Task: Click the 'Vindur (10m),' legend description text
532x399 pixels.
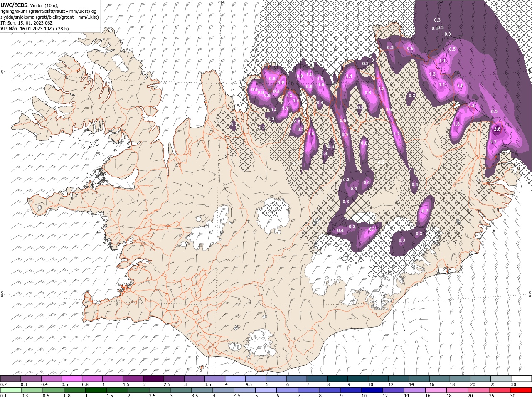Action: click(x=44, y=5)
